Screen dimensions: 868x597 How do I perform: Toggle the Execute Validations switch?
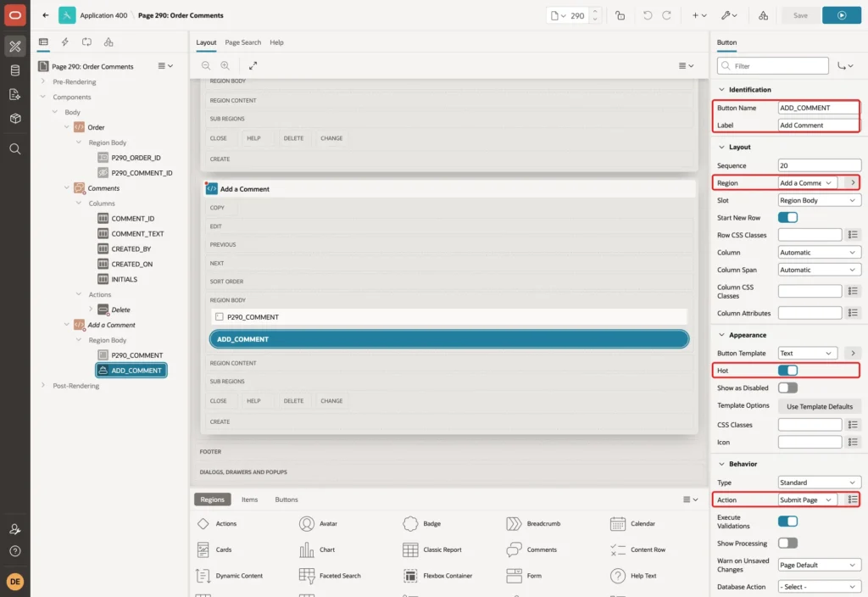787,522
